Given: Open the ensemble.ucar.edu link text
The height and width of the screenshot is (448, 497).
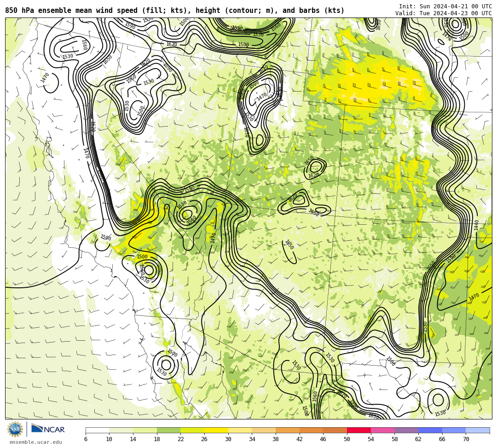Looking at the screenshot, I should pos(36,442).
